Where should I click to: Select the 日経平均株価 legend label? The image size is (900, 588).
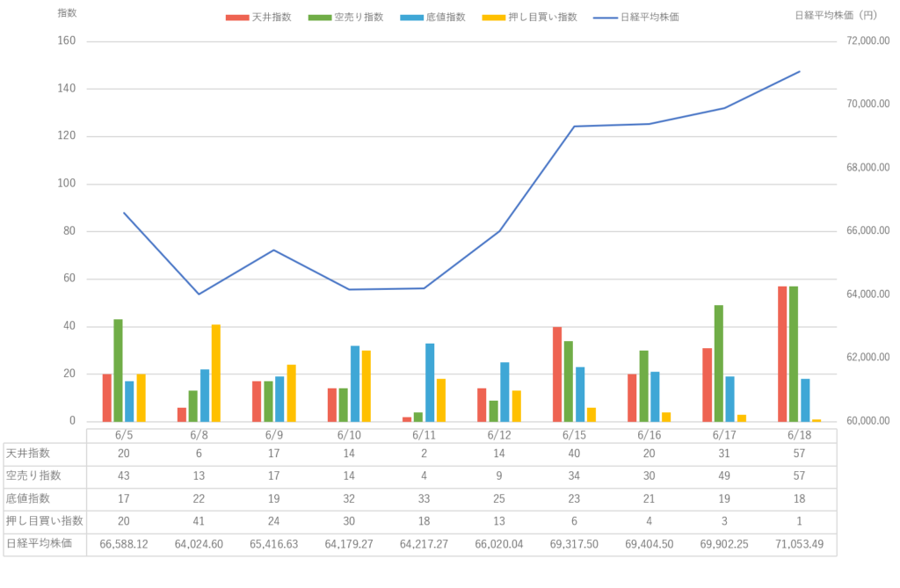650,18
